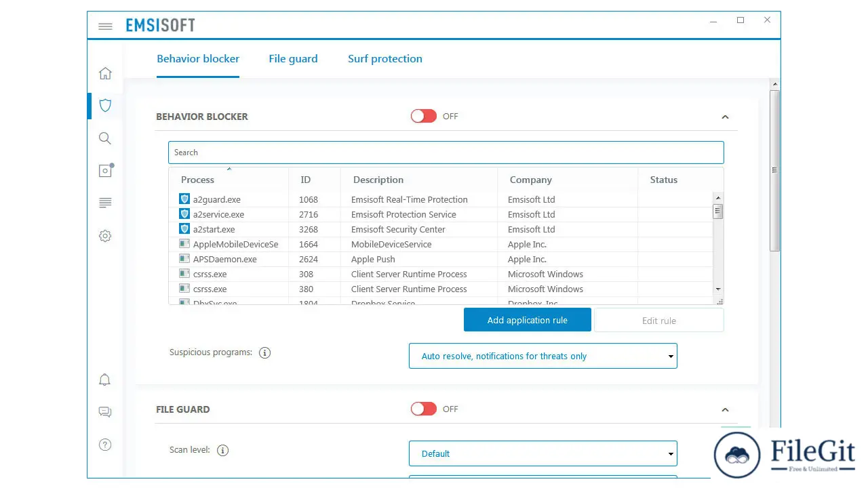Click the shield icon of a2service.exe
This screenshot has width=868, height=488.
184,213
